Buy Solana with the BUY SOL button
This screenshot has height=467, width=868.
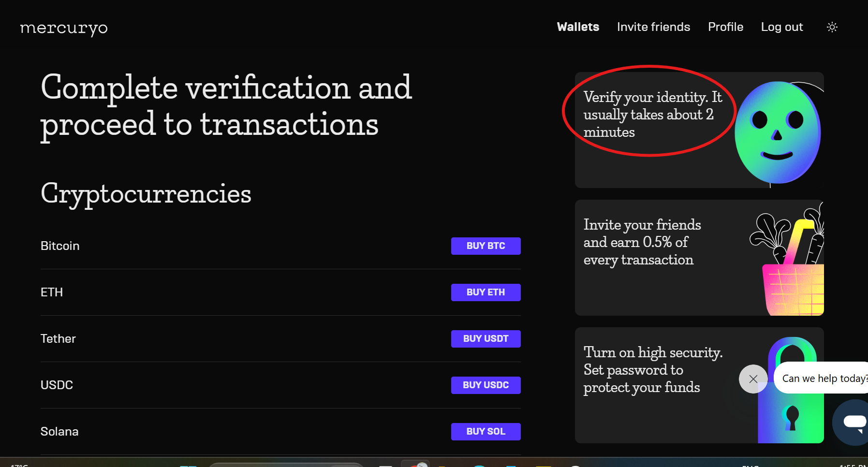click(x=485, y=431)
